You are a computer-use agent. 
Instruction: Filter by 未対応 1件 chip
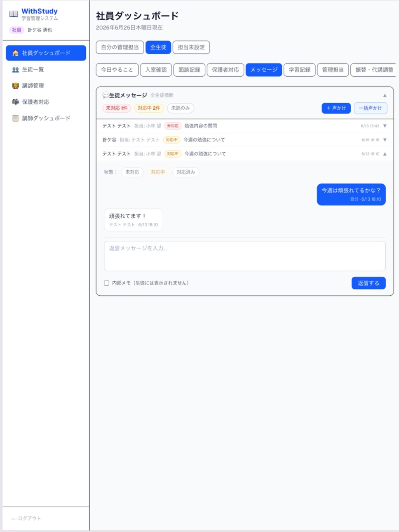pyautogui.click(x=117, y=108)
